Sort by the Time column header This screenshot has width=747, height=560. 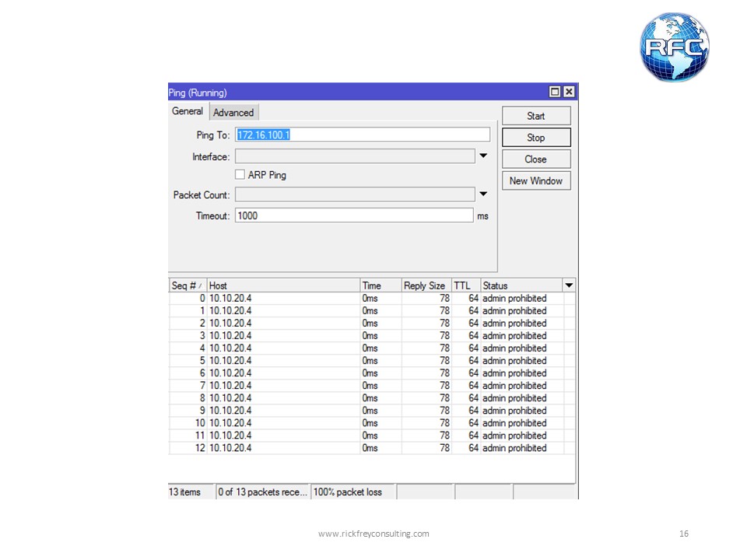tap(381, 285)
